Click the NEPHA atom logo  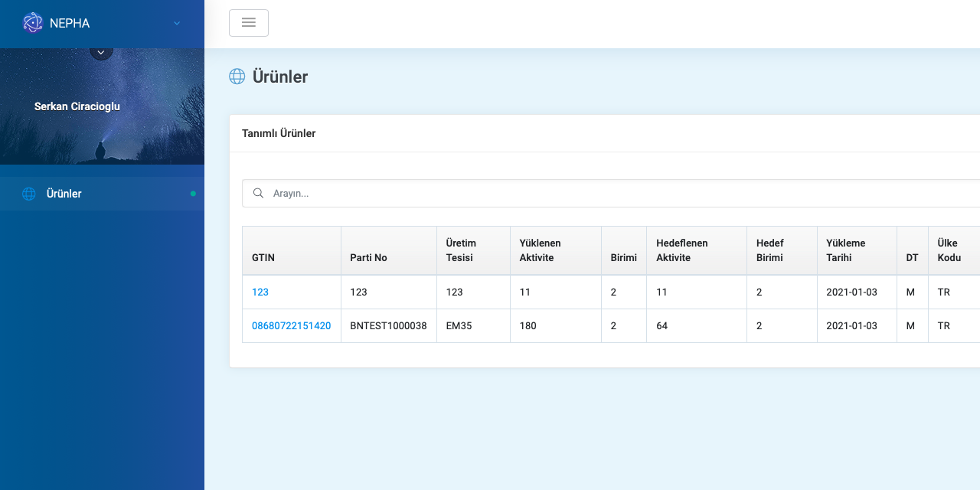[32, 23]
